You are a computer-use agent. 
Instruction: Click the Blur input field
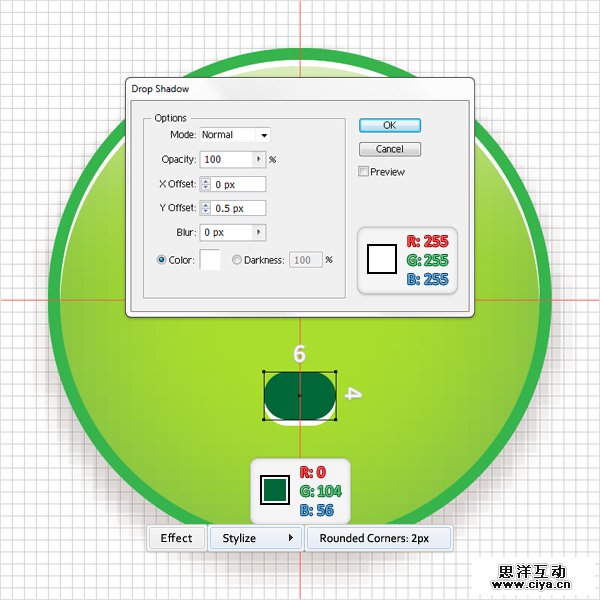(x=226, y=232)
